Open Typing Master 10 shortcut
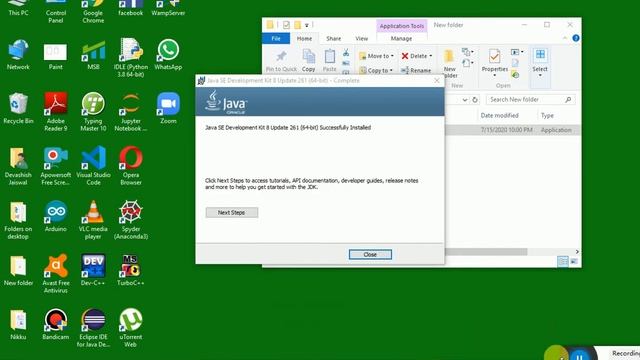 pyautogui.click(x=93, y=112)
